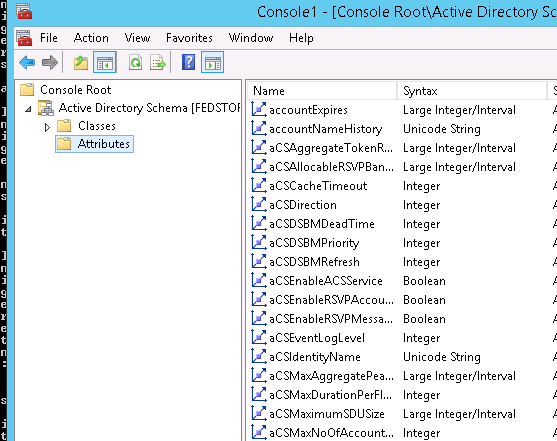The width and height of the screenshot is (557, 441).
Task: Click the Back arrow toolbar icon
Action: pos(27,63)
